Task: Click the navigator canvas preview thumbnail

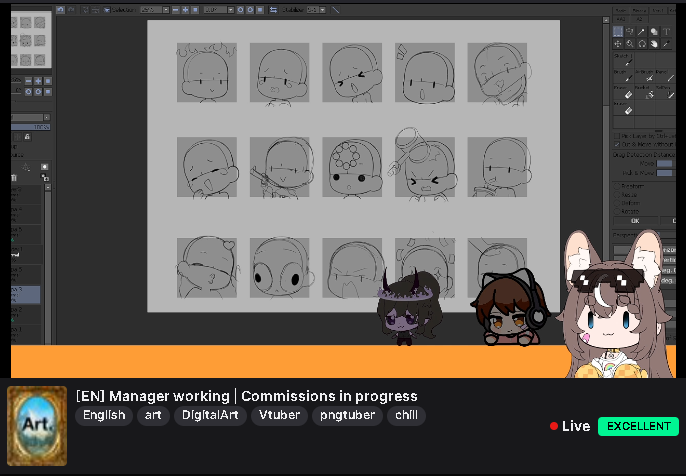Action: pyautogui.click(x=31, y=39)
